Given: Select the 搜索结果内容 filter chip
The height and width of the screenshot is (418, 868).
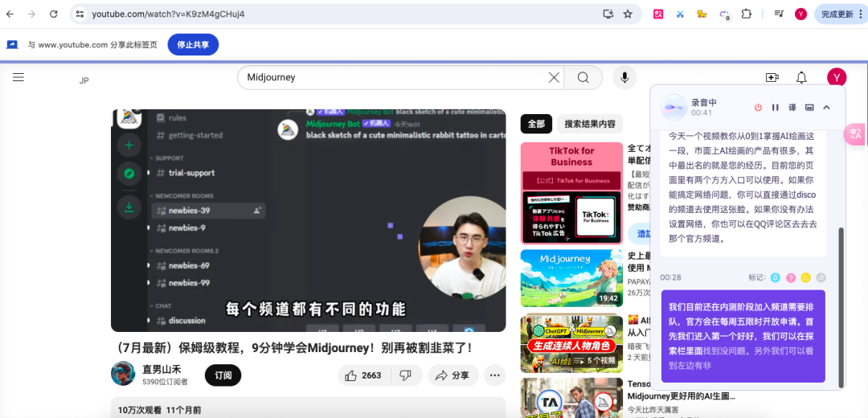Looking at the screenshot, I should point(590,124).
